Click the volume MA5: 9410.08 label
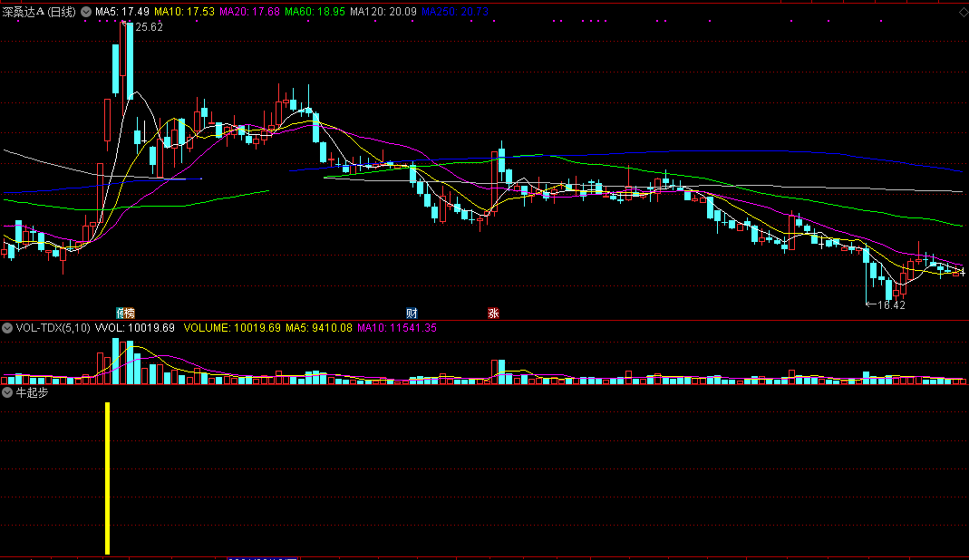The height and width of the screenshot is (560, 969). 319,328
